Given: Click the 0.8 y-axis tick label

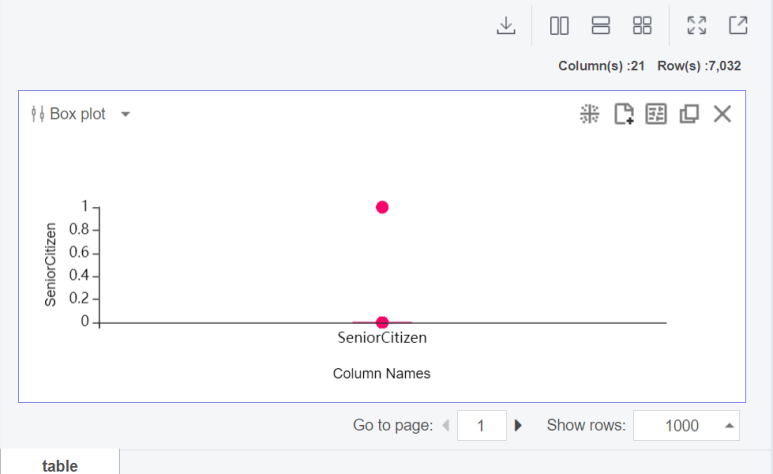Looking at the screenshot, I should [79, 229].
